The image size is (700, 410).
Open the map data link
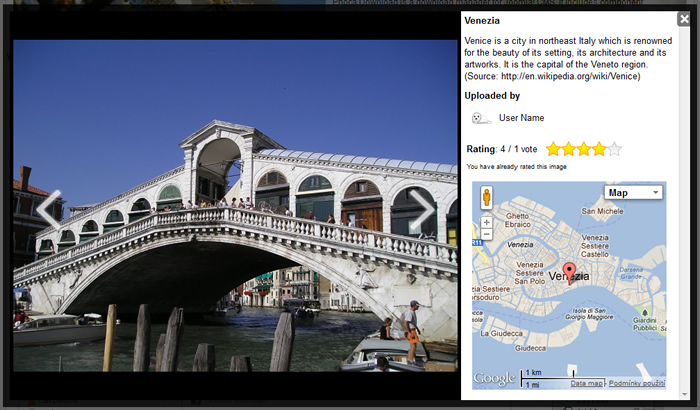click(587, 383)
